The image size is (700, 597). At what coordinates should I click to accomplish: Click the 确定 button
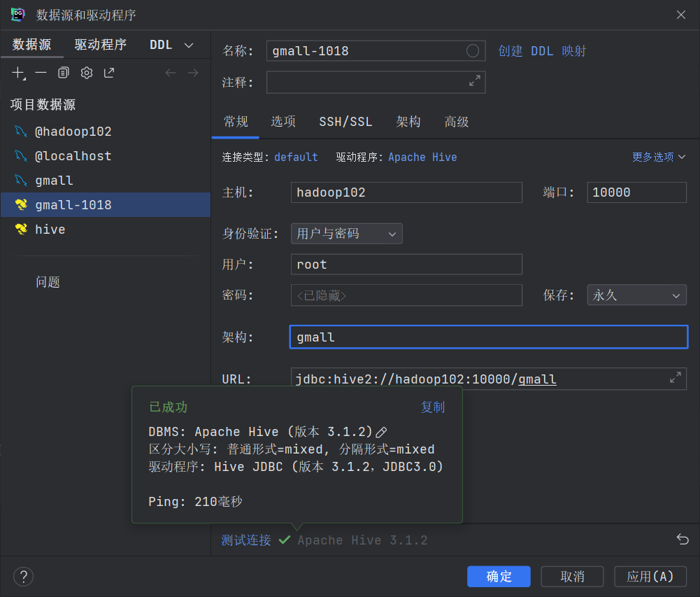[499, 577]
